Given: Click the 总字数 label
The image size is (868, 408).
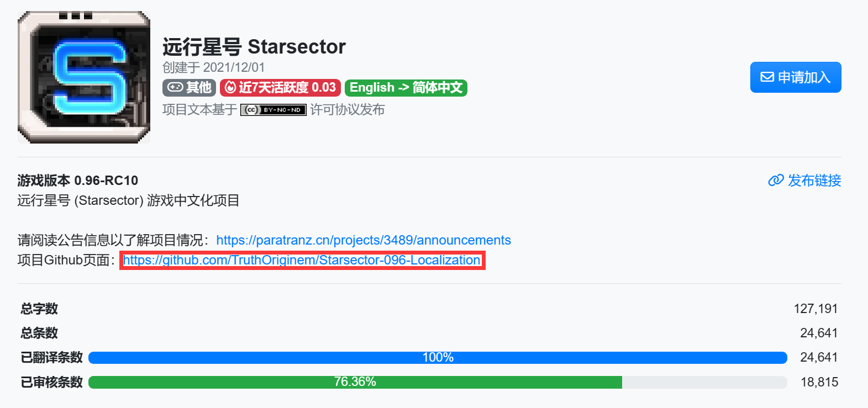Looking at the screenshot, I should click(39, 309).
